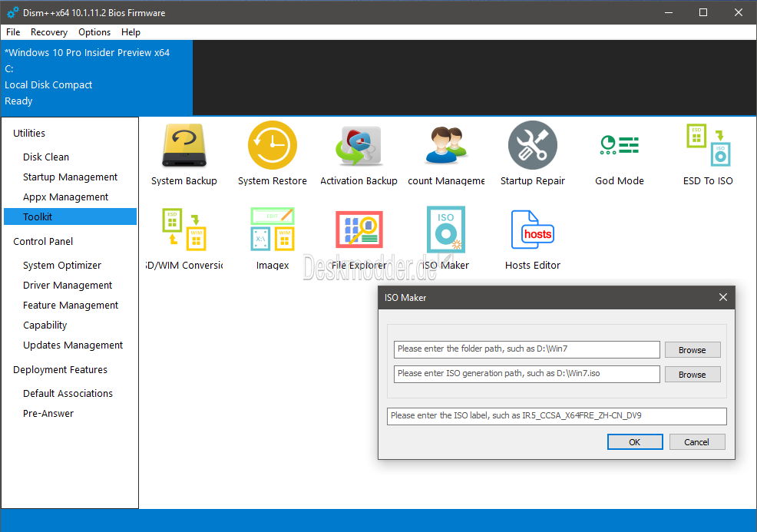Select the Windows 10 Pro Insider Preview image tile
The height and width of the screenshot is (532, 757).
coord(97,78)
